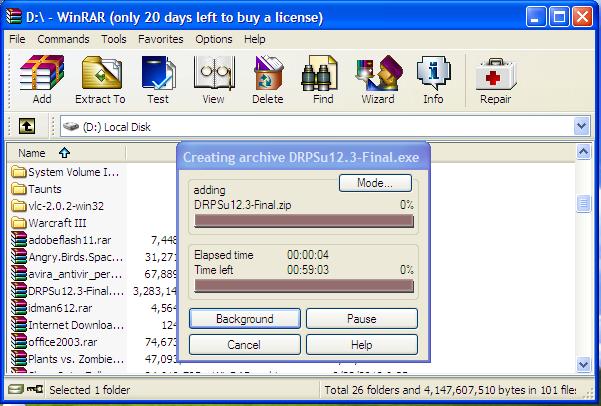Click the Add toolbar icon
This screenshot has height=406, width=601.
pyautogui.click(x=42, y=73)
